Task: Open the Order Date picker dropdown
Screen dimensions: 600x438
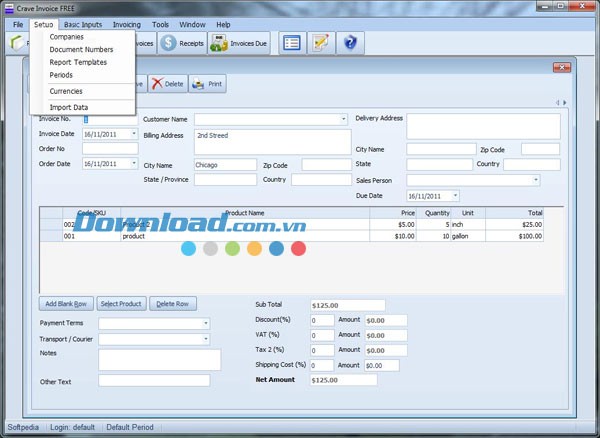Action: [134, 163]
